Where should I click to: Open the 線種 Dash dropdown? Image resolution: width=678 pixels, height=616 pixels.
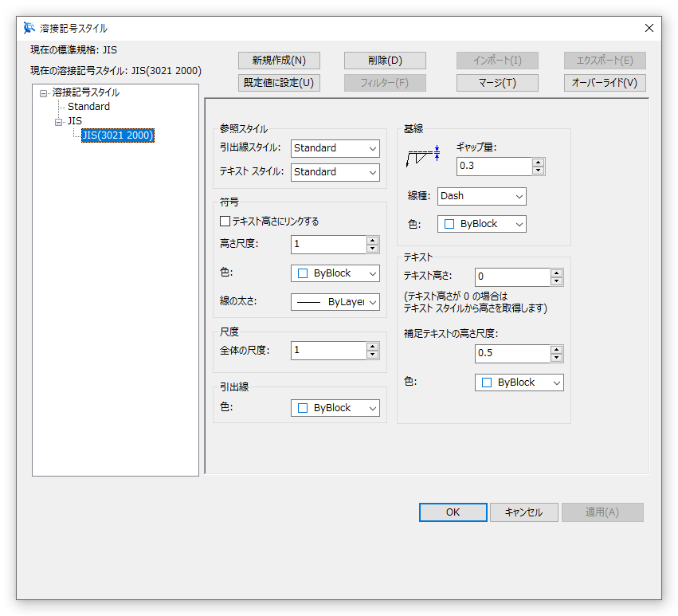coord(482,196)
